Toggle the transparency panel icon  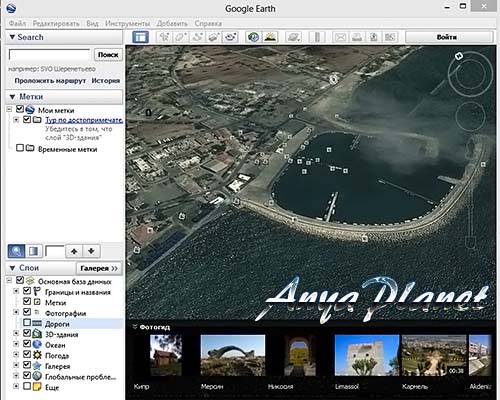(34, 251)
